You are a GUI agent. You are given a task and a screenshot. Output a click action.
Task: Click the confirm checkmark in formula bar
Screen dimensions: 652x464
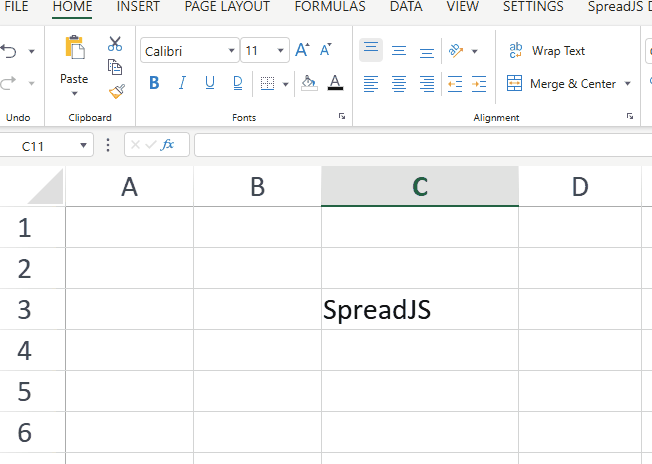pyautogui.click(x=151, y=145)
